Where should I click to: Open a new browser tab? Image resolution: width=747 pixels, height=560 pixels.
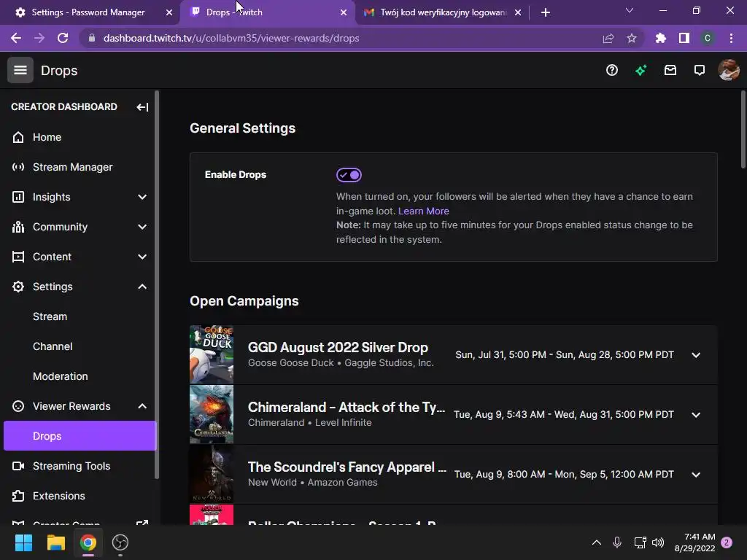(546, 12)
